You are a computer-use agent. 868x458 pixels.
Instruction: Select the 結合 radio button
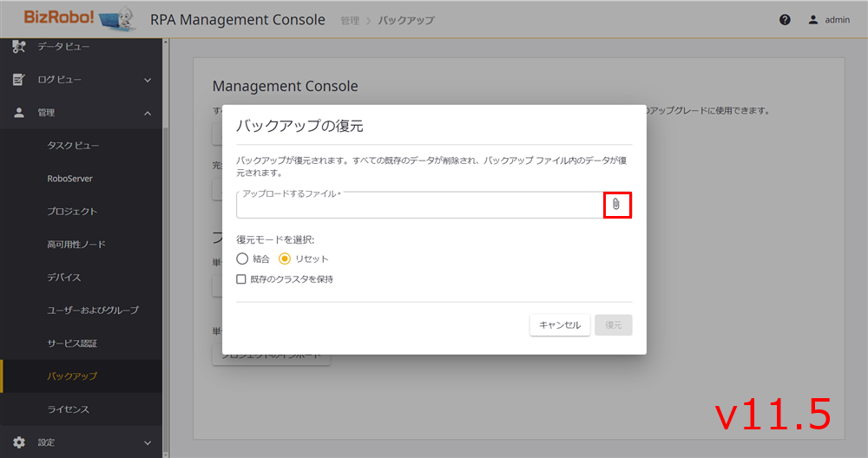(242, 258)
